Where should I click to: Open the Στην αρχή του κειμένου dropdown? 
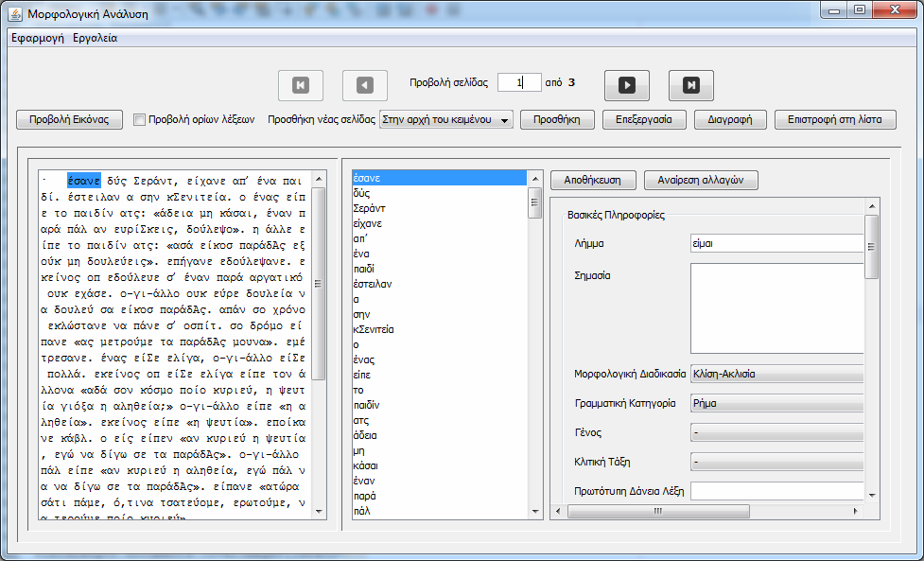tap(446, 119)
